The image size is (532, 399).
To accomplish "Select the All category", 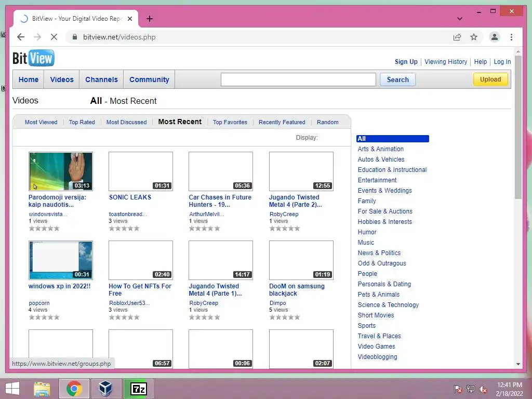I will click(393, 138).
